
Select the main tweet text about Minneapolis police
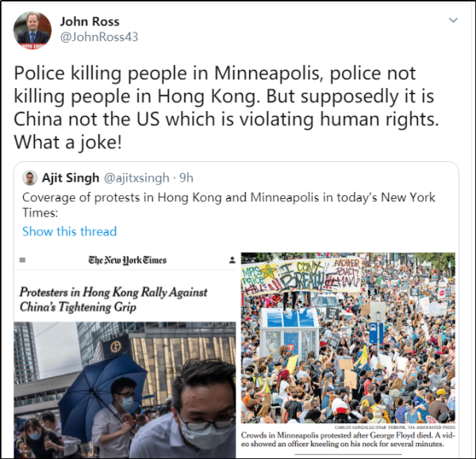[x=226, y=108]
